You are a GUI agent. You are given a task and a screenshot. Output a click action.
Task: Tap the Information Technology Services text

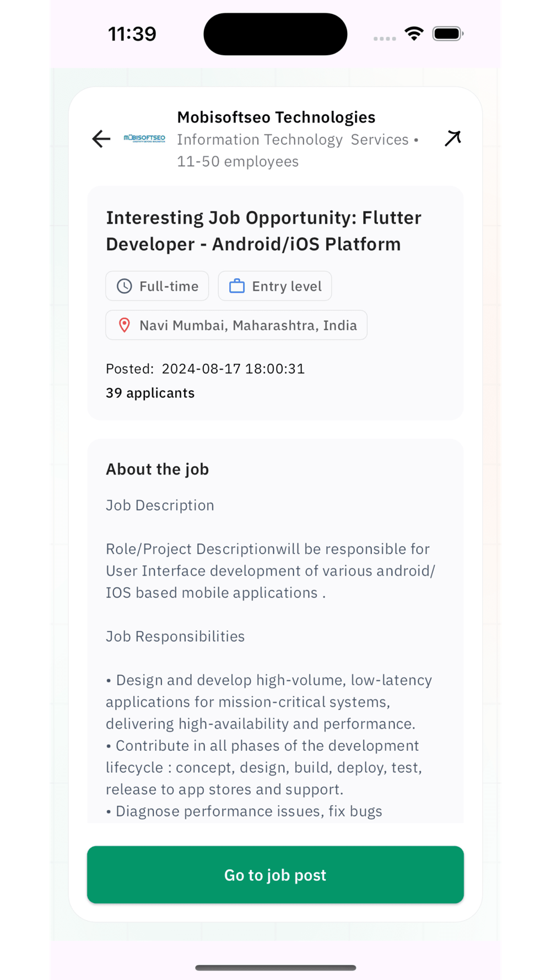click(293, 139)
